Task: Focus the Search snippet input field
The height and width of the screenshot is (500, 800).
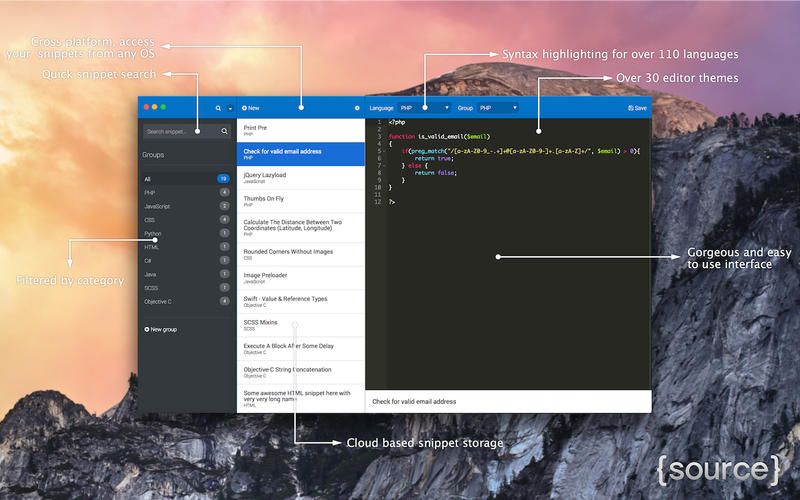Action: click(187, 132)
